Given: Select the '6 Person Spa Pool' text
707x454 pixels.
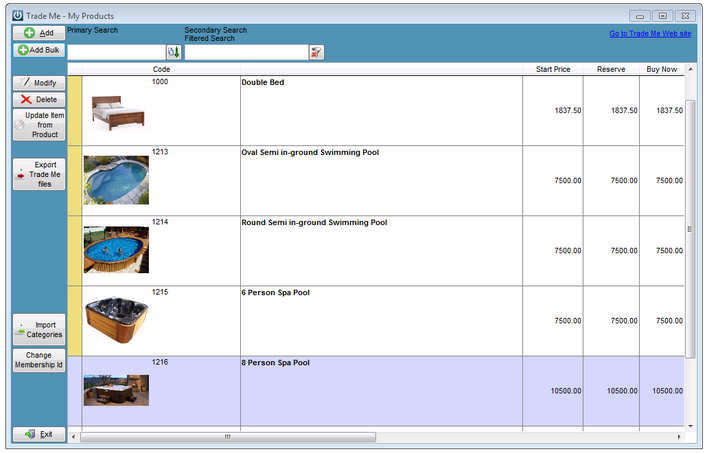Looking at the screenshot, I should pos(275,293).
